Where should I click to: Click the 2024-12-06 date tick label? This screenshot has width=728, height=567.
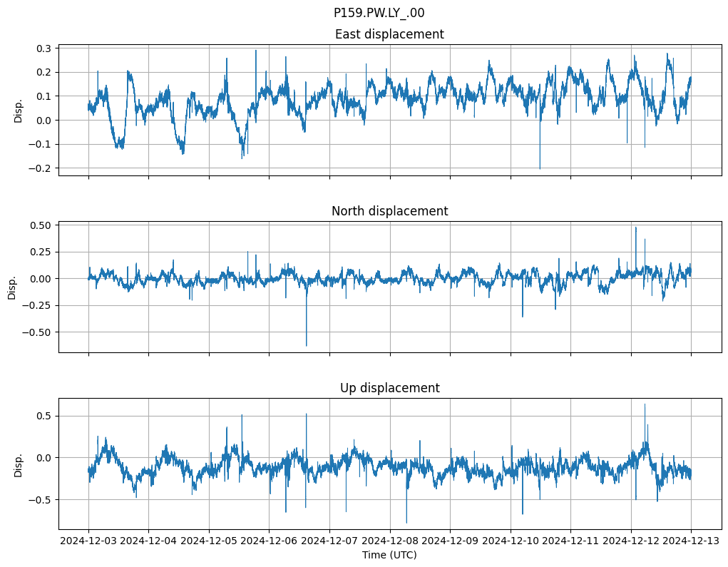269,541
